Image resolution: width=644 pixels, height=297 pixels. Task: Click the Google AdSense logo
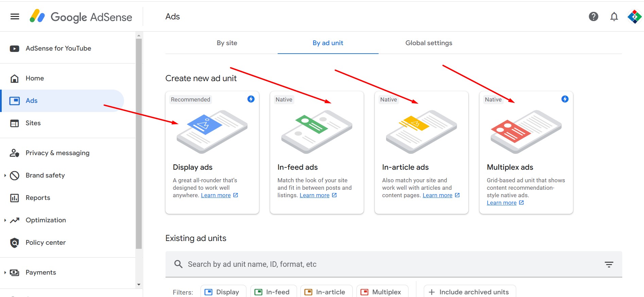coord(81,17)
